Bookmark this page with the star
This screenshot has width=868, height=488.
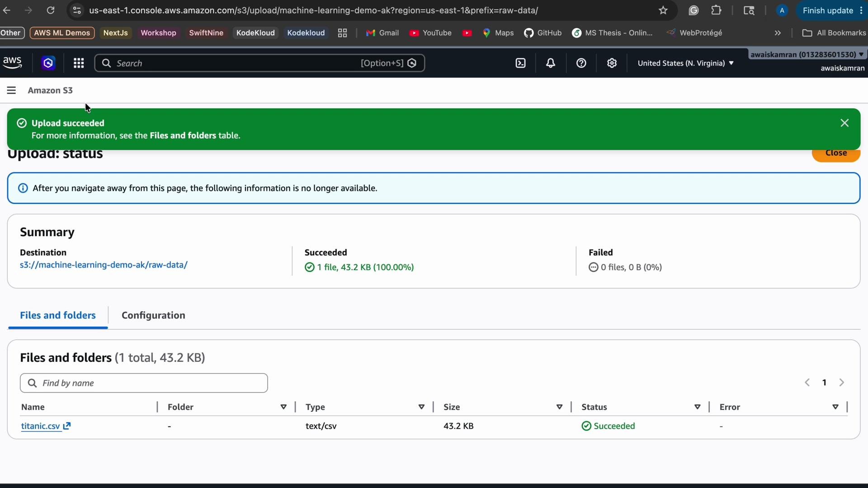[x=663, y=10]
